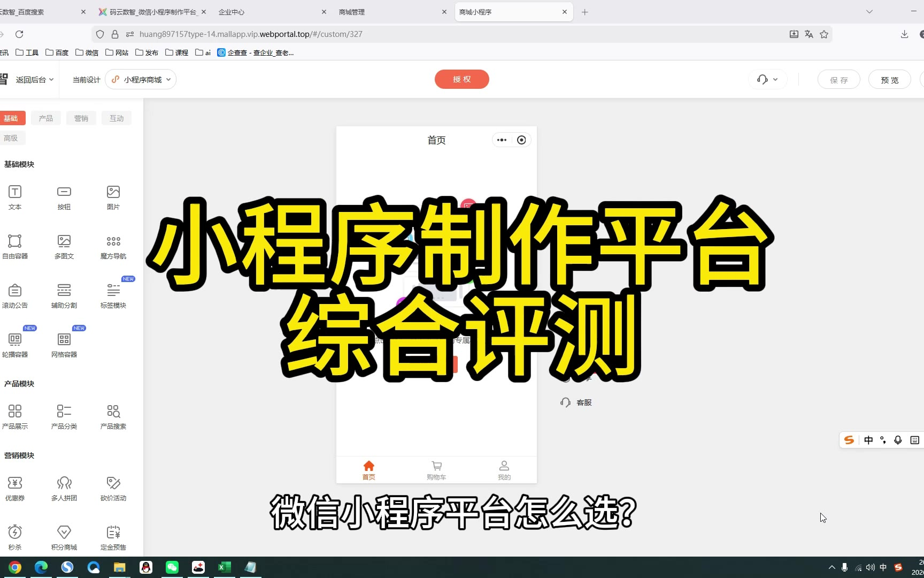Image resolution: width=924 pixels, height=578 pixels.
Task: Switch to the 高级 module tab
Action: point(12,138)
